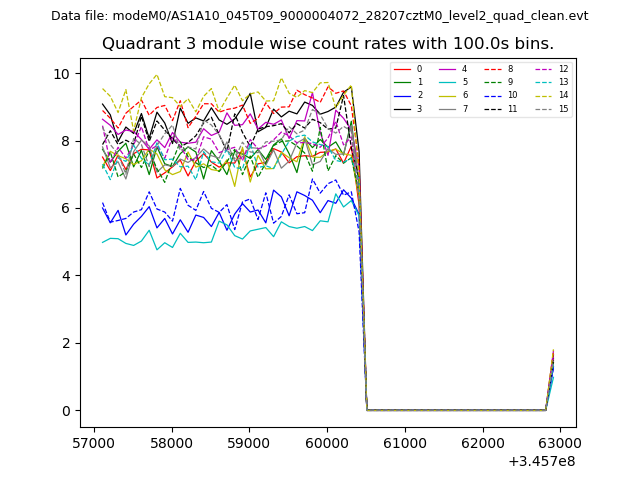Click the y-axis tick label 0
The image size is (640, 480).
click(66, 411)
